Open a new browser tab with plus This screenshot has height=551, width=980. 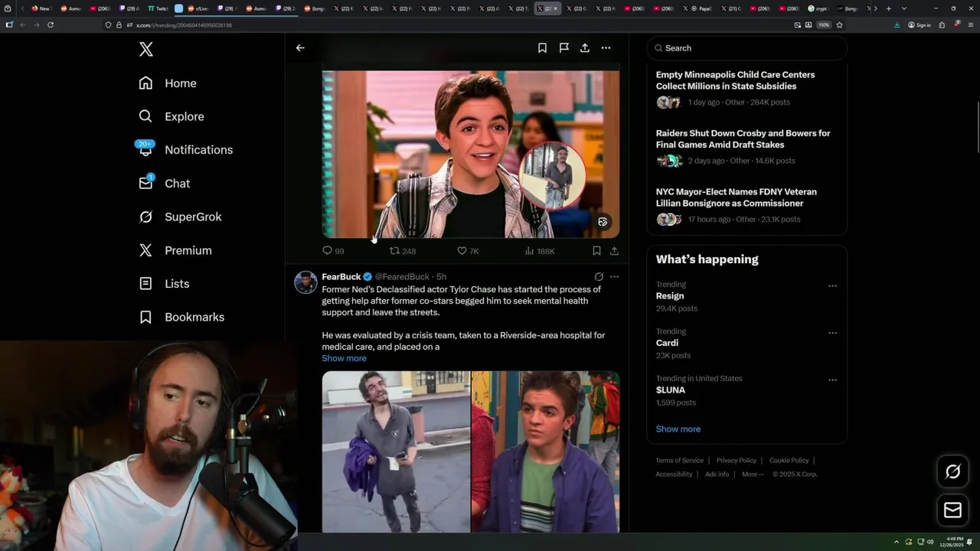point(888,8)
